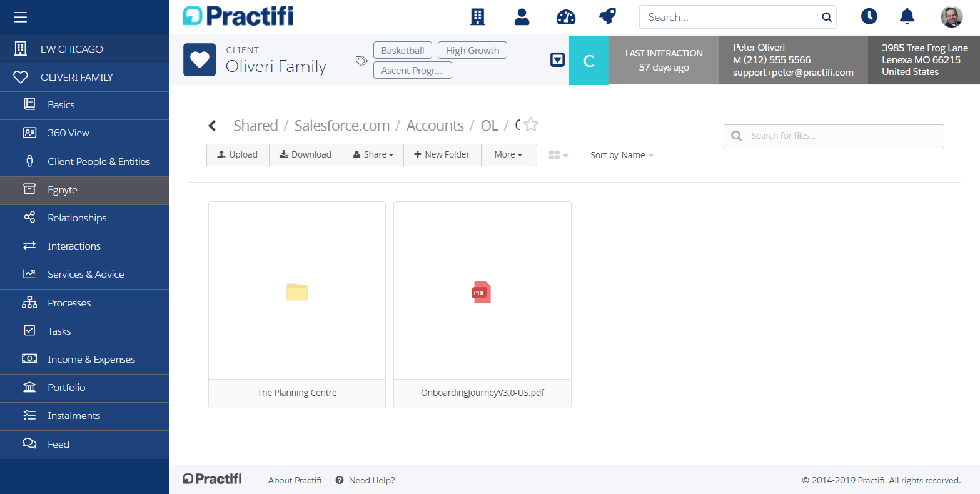The height and width of the screenshot is (494, 980).
Task: Click the rocket launch icon
Action: click(x=608, y=17)
